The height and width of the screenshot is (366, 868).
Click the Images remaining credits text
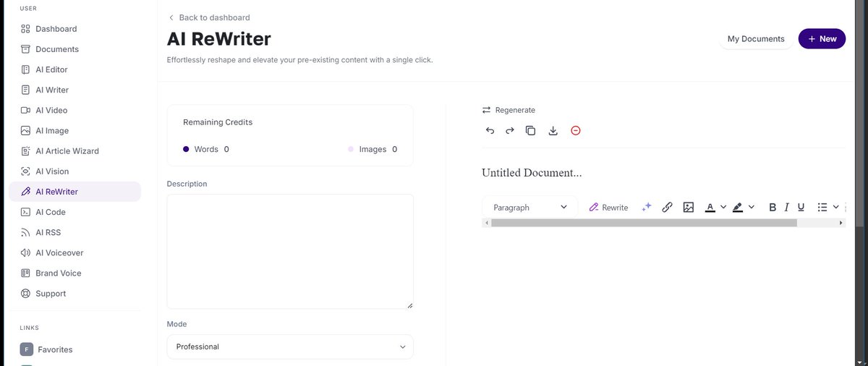373,149
